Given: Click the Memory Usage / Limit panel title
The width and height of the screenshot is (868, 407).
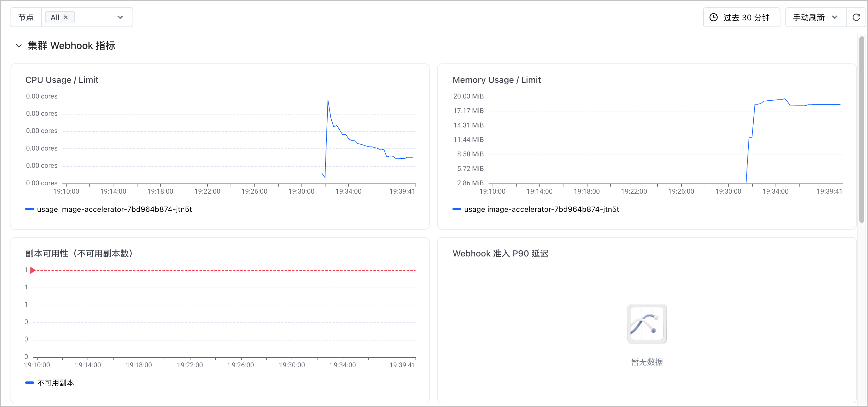Looking at the screenshot, I should pos(496,80).
